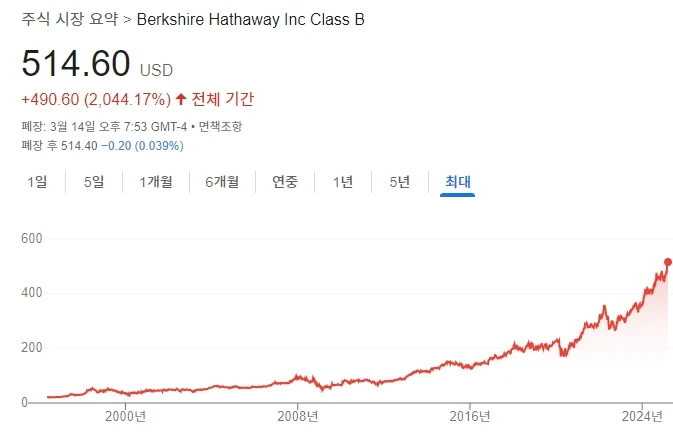Choose the 6개월 range tab
The height and width of the screenshot is (433, 673).
pyautogui.click(x=221, y=181)
